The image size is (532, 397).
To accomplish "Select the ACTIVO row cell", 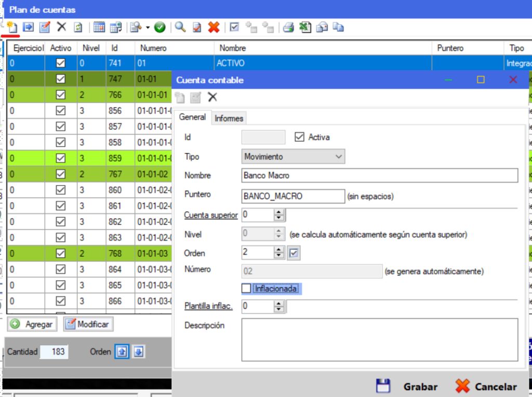I will click(x=323, y=63).
